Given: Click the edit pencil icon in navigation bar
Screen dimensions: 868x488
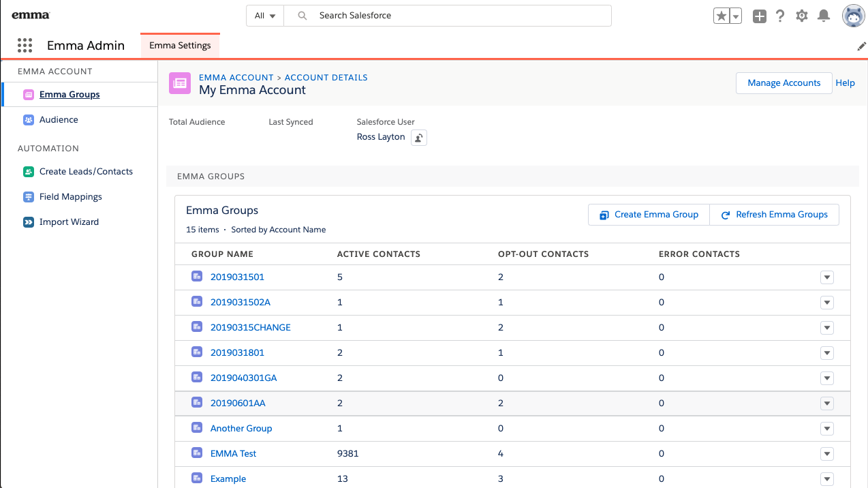Looking at the screenshot, I should [861, 46].
